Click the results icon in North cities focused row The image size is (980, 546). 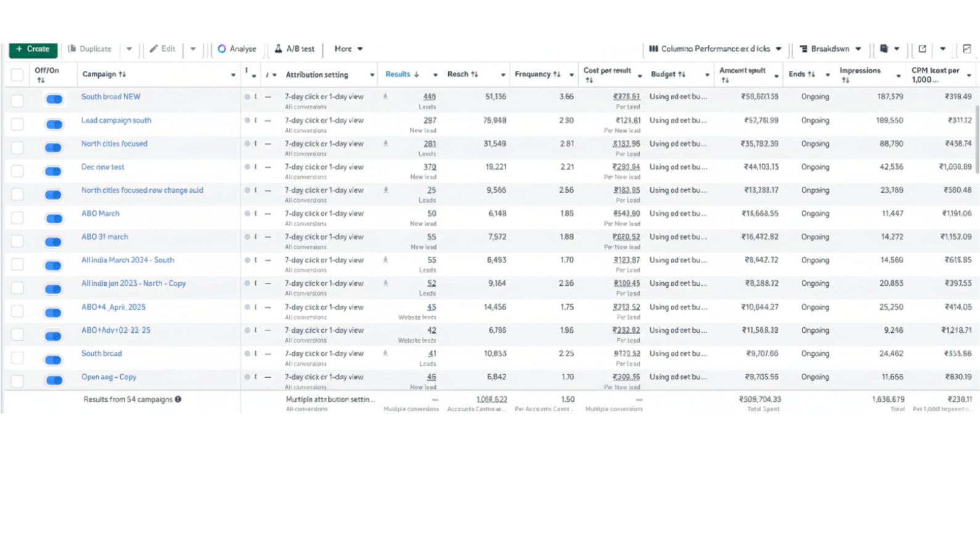click(x=386, y=144)
